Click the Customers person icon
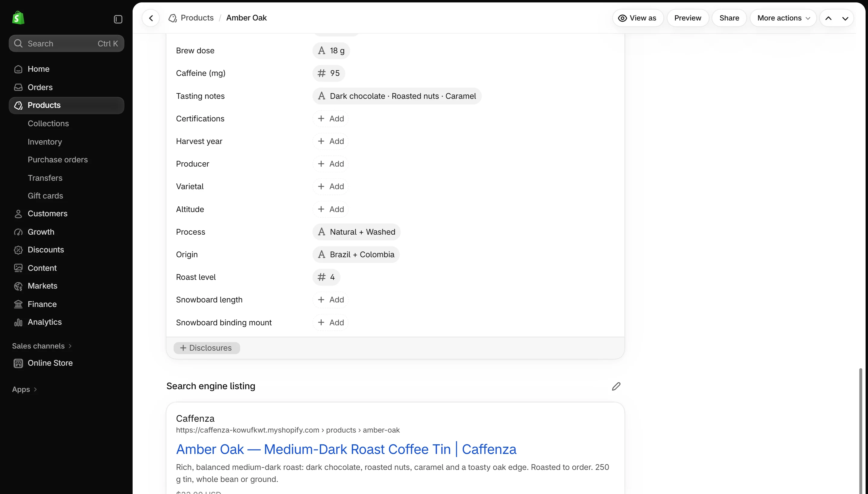Image resolution: width=868 pixels, height=494 pixels. (18, 213)
